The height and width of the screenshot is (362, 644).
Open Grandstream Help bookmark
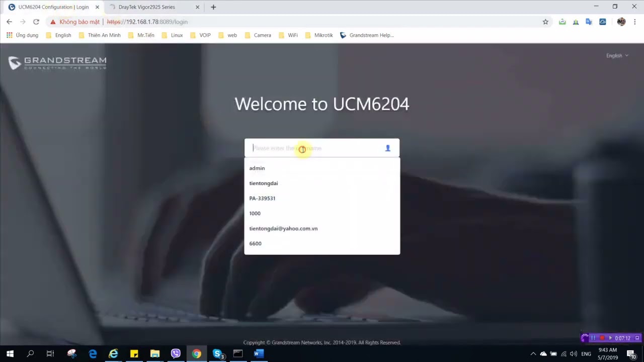367,35
